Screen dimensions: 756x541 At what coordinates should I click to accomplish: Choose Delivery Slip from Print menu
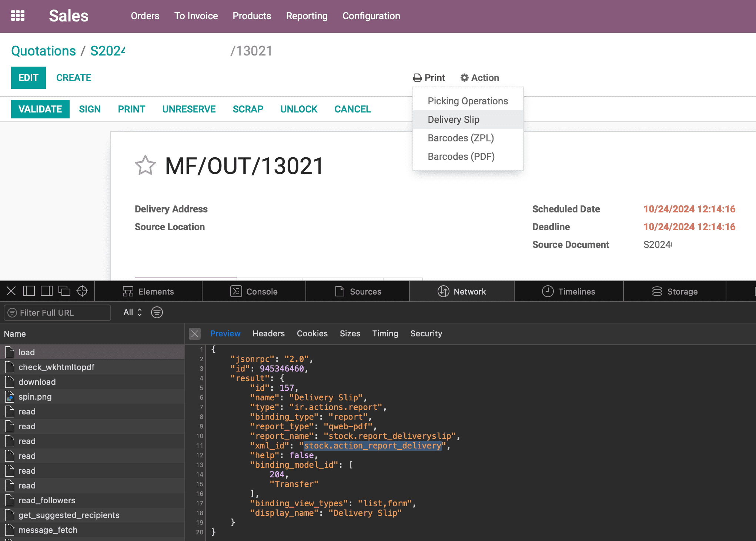(x=468, y=120)
